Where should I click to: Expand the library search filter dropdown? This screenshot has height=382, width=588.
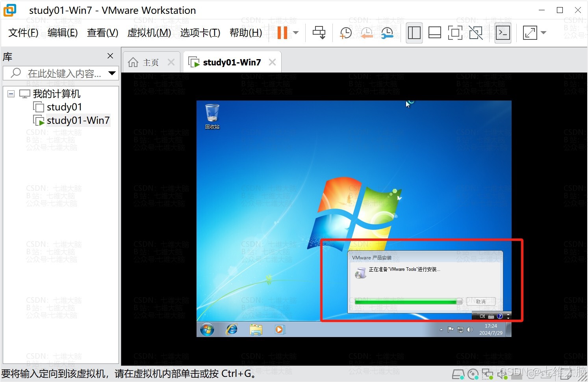[x=112, y=73]
